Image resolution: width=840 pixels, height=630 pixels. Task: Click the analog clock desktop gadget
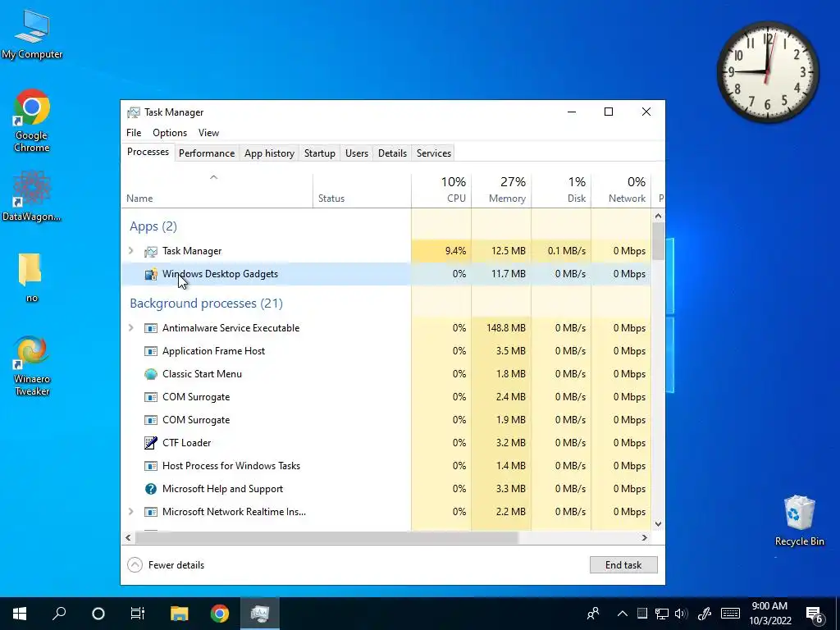click(x=768, y=72)
